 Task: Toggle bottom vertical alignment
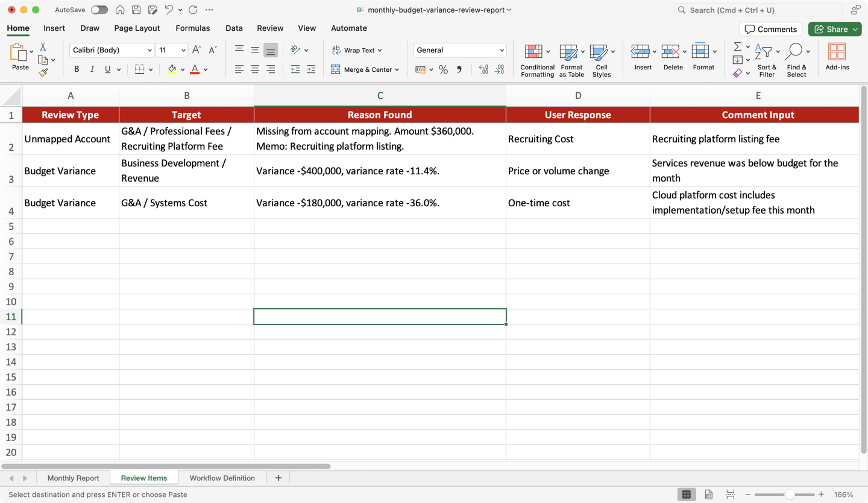click(x=271, y=50)
